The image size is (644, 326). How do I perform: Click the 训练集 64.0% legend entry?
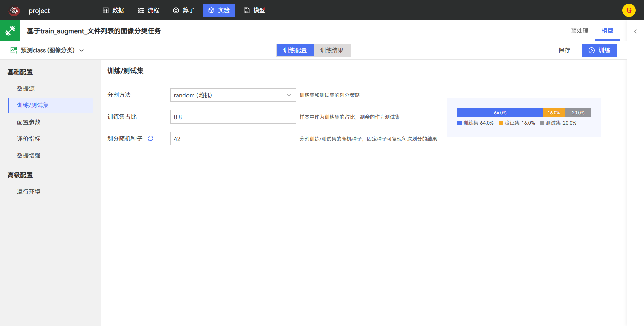(x=475, y=123)
